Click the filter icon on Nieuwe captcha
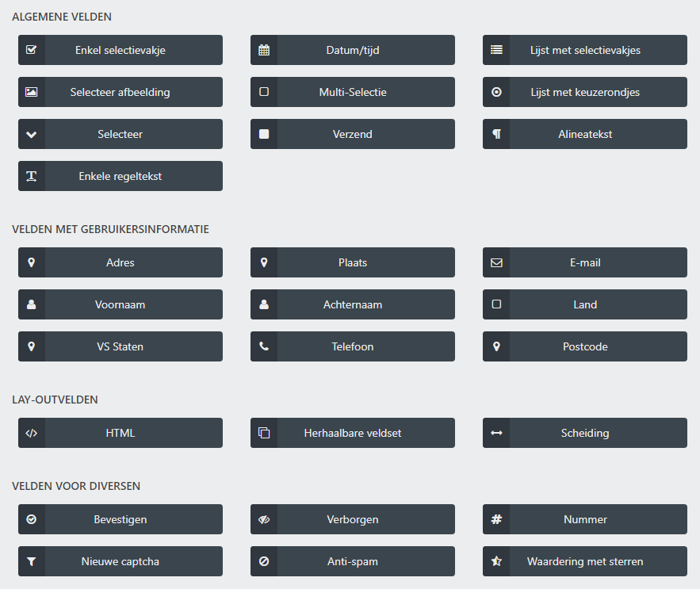 pyautogui.click(x=32, y=561)
